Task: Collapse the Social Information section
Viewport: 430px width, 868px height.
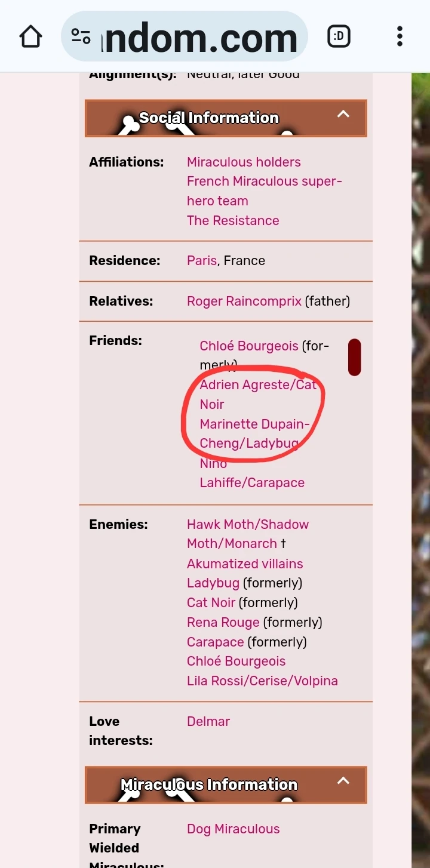Action: point(343,113)
